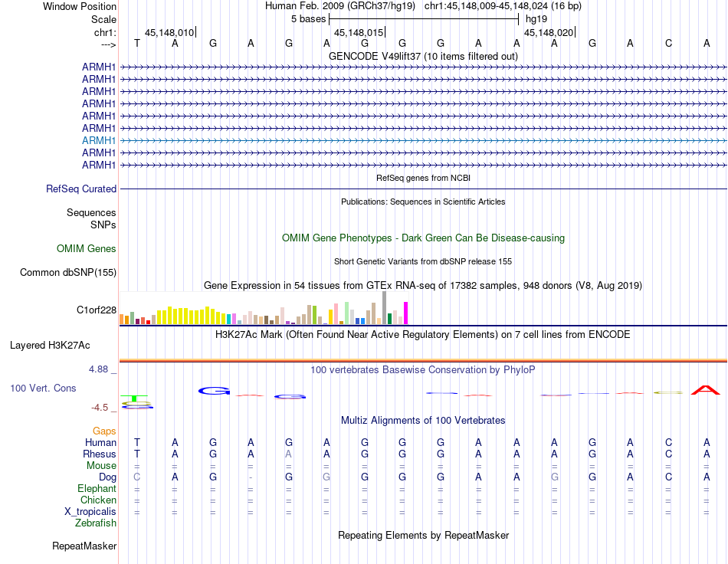
Task: Click the magenta bar in the GTEx chart
Action: [405, 313]
